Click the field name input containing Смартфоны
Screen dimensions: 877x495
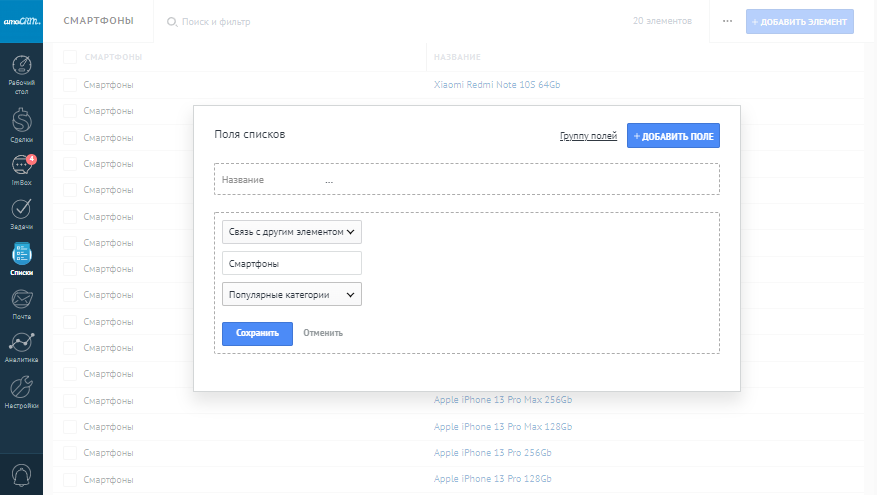291,263
